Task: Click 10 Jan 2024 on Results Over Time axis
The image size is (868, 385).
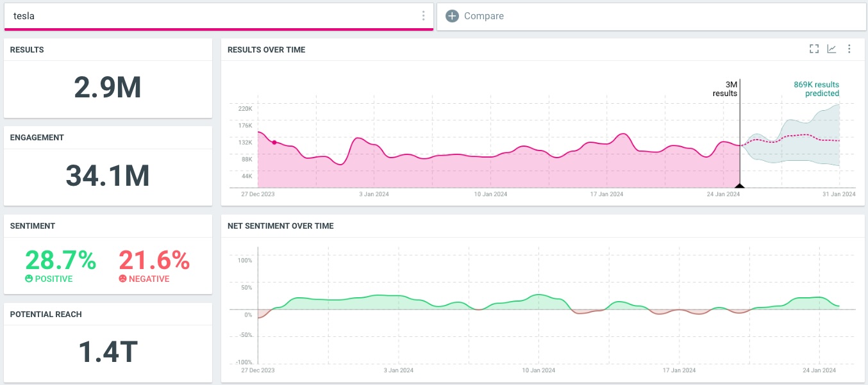Action: [x=490, y=194]
